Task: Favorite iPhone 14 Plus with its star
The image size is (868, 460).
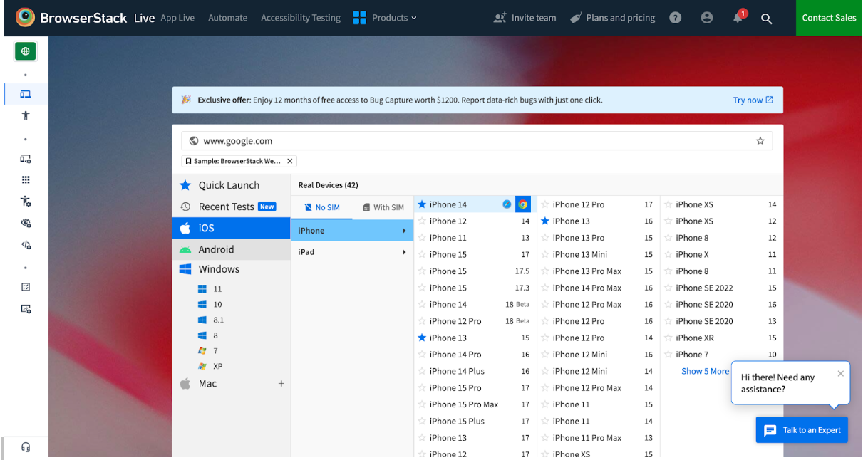Action: pos(422,371)
